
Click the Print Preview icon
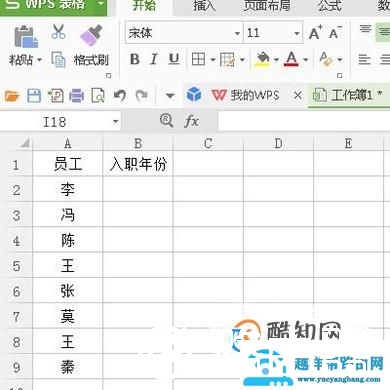(98, 96)
